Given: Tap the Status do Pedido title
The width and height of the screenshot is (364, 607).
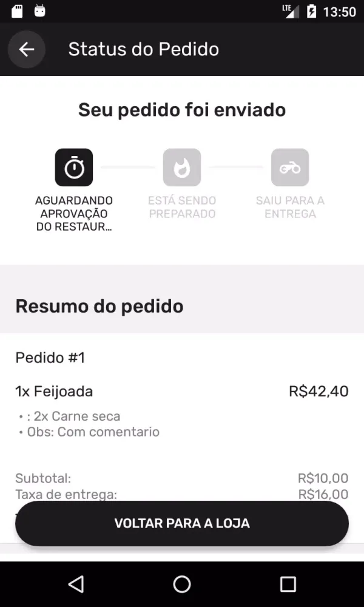Looking at the screenshot, I should click(x=144, y=49).
